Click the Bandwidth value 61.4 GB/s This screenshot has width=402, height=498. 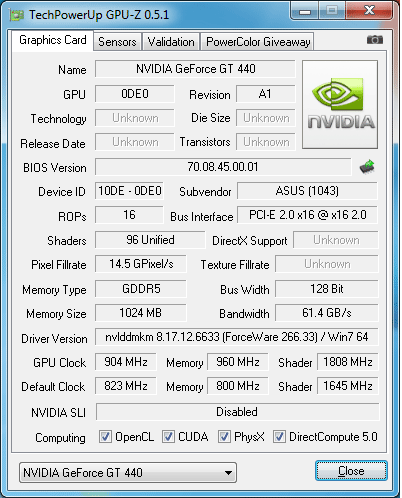tap(327, 313)
